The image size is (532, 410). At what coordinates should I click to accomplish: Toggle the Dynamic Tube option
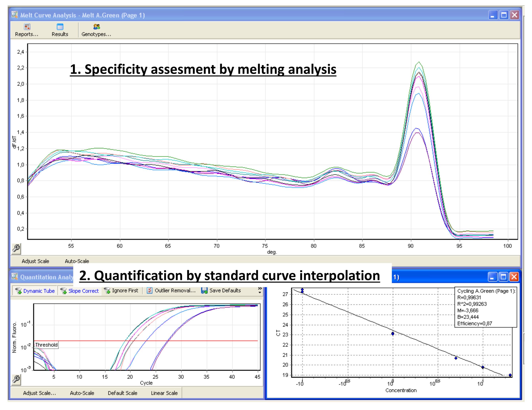pyautogui.click(x=35, y=291)
